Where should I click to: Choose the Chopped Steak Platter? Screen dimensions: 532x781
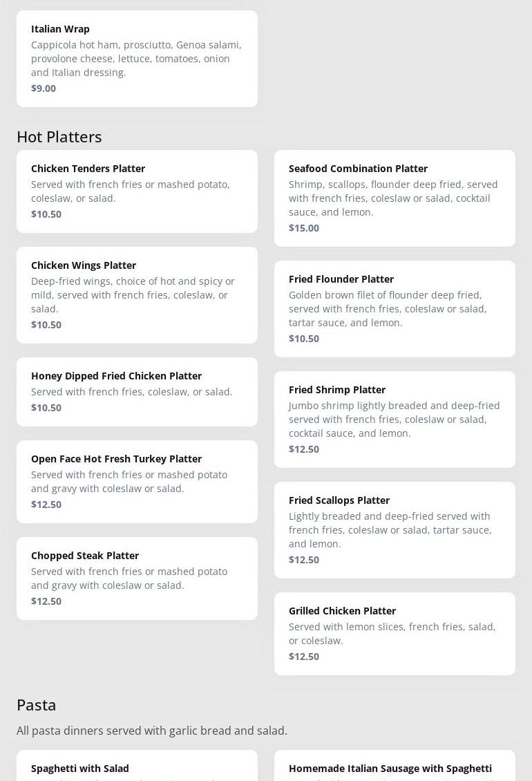[137, 578]
